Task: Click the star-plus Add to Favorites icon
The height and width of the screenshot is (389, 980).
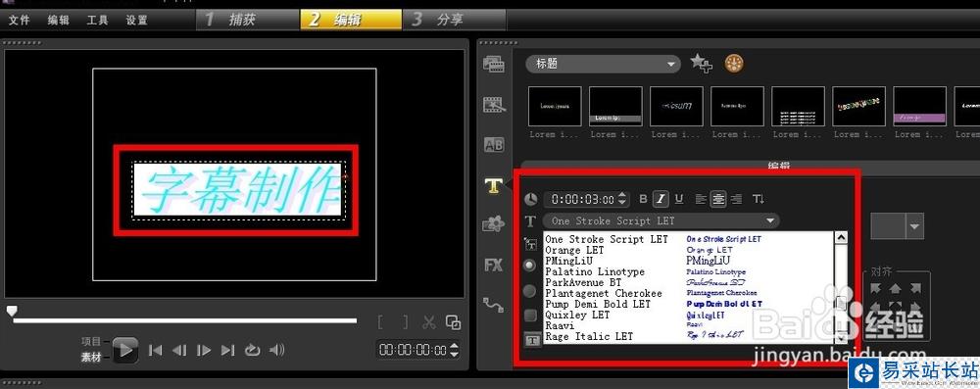Action: pyautogui.click(x=701, y=63)
